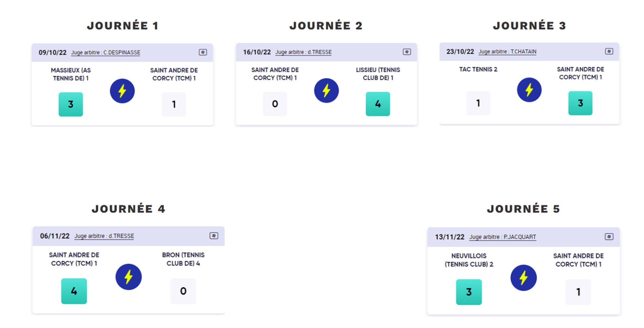644x328 pixels.
Task: Open the Juge arbitre T.CHATAIN link
Action: pos(507,52)
